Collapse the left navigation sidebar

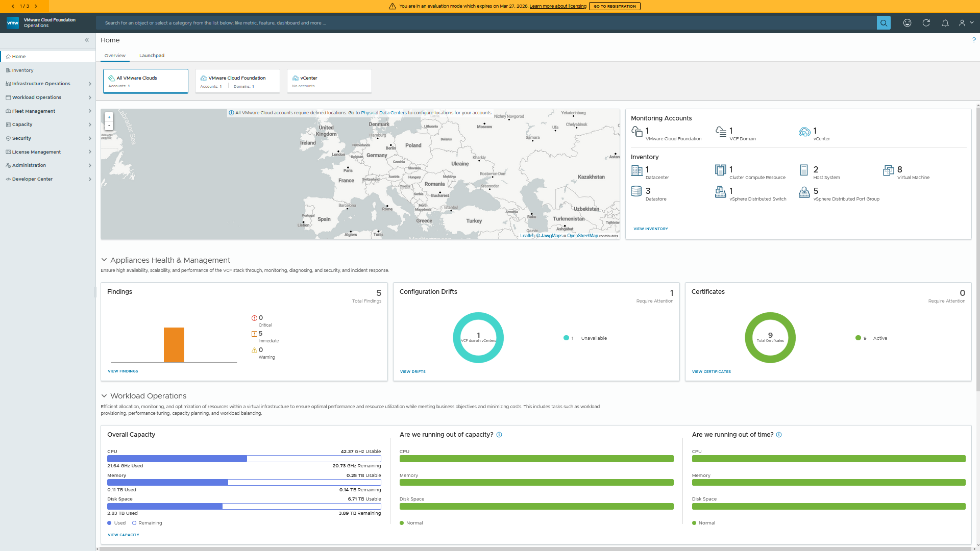pos(87,40)
